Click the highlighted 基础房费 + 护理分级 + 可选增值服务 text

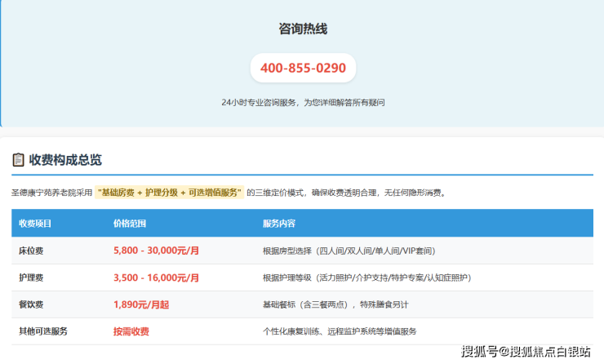coord(170,193)
